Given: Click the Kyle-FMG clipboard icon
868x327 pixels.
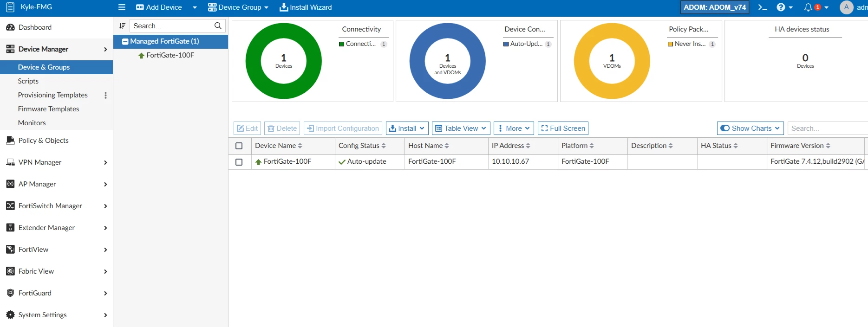Looking at the screenshot, I should 10,7.
